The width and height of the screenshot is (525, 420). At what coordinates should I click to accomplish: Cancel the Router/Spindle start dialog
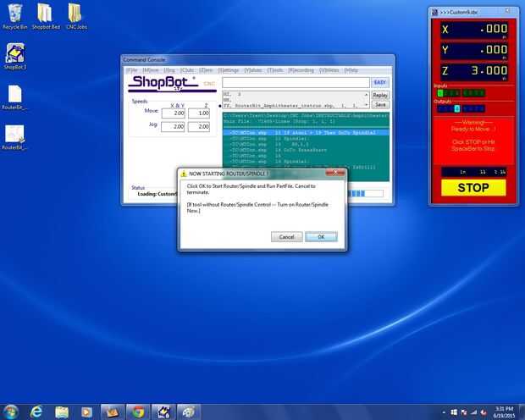[x=286, y=237]
